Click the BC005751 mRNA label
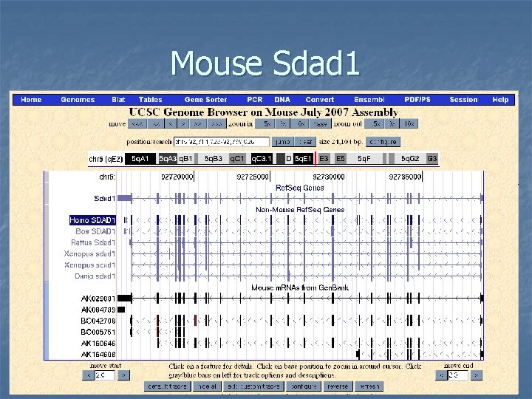This screenshot has width=532, height=399. (98, 332)
